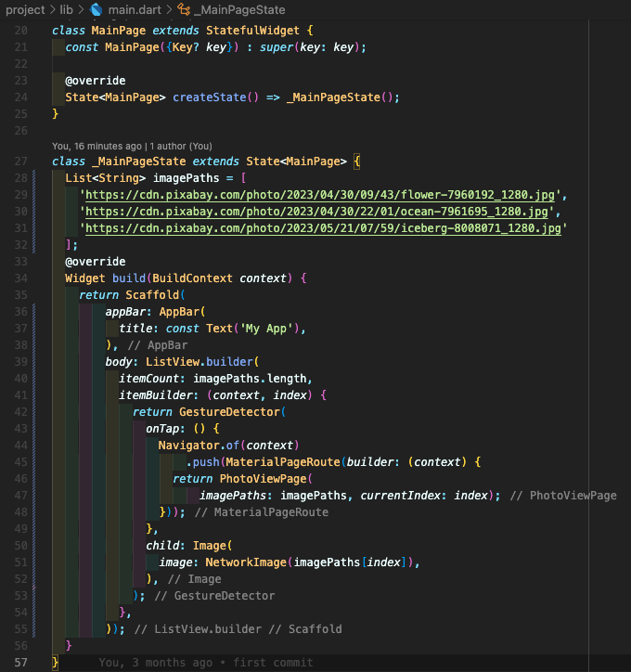The height and width of the screenshot is (672, 631).
Task: Open the iceberg-8008071 image URL link
Action: click(324, 228)
